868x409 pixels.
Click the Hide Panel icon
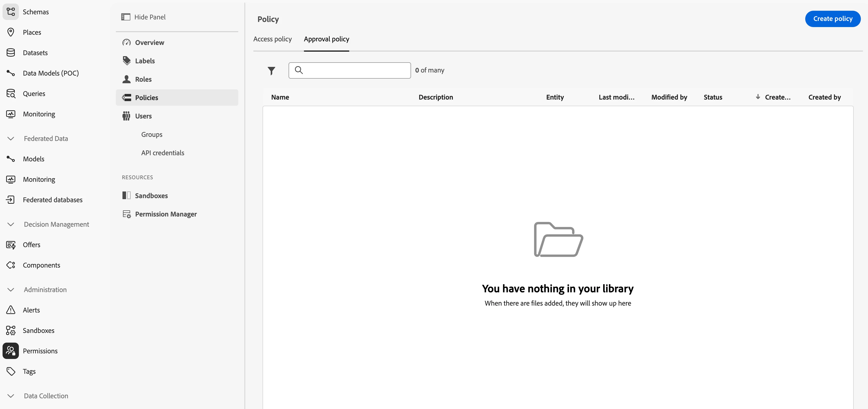[x=126, y=17]
